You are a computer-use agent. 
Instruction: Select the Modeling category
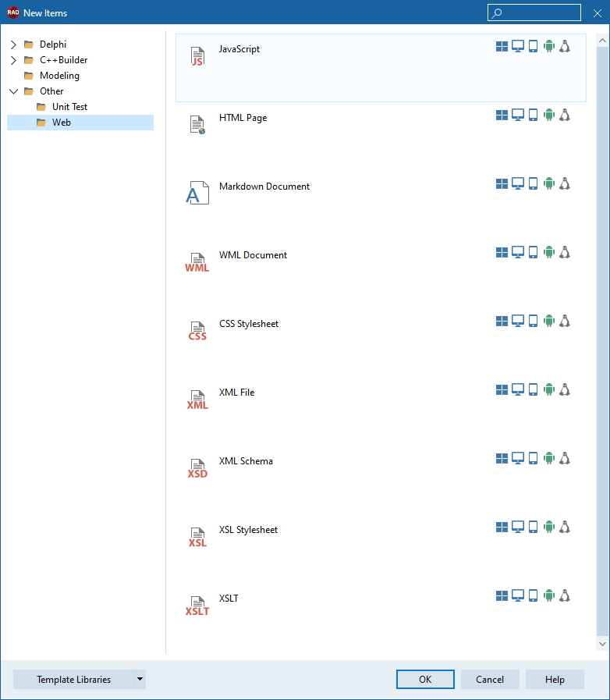tap(59, 76)
